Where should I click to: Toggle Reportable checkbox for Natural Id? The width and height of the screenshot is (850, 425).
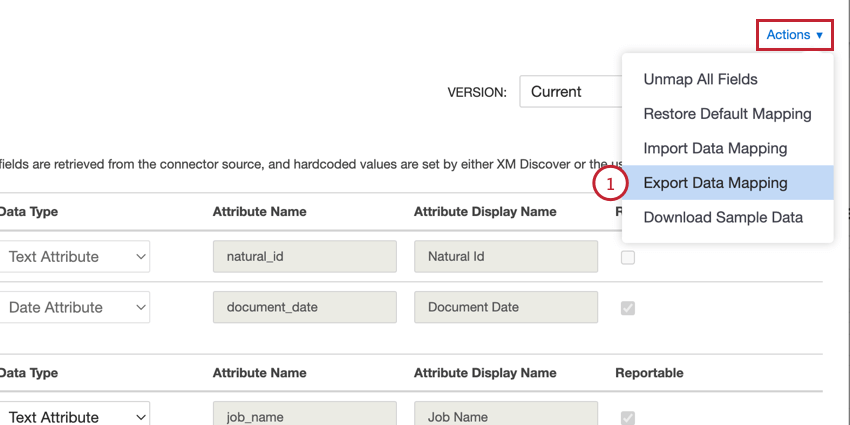pyautogui.click(x=627, y=257)
